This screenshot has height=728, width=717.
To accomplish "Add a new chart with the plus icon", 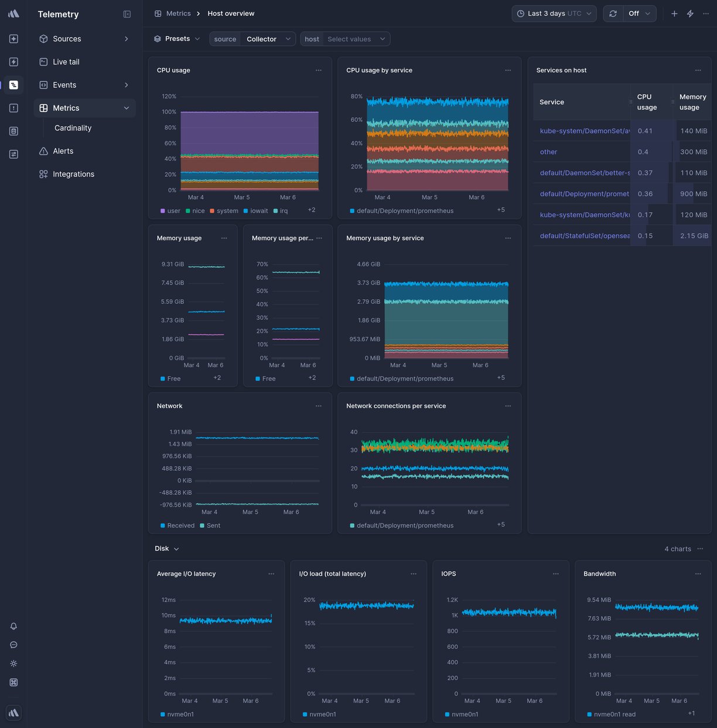I will tap(674, 13).
